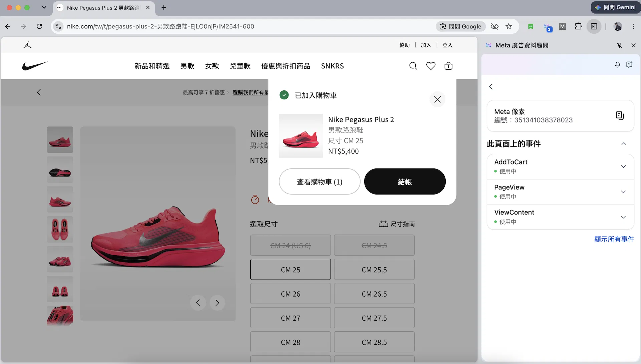641x364 pixels.
Task: Click the 登入 link
Action: [x=447, y=45]
